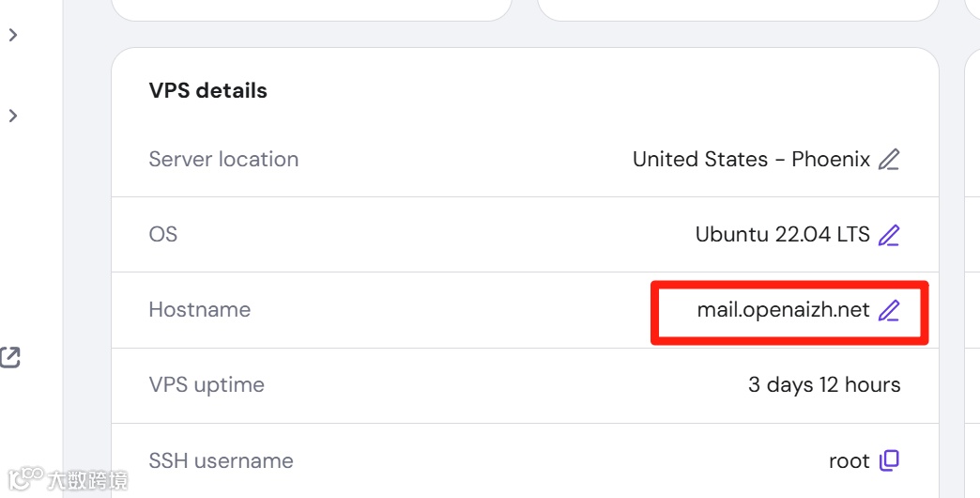Click the VPS uptime label

point(207,385)
